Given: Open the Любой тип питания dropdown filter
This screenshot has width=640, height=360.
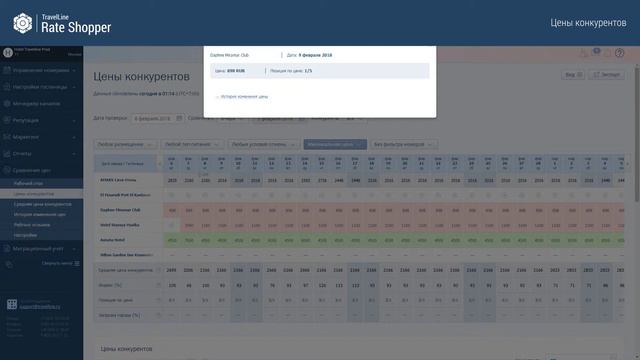Looking at the screenshot, I should [192, 144].
